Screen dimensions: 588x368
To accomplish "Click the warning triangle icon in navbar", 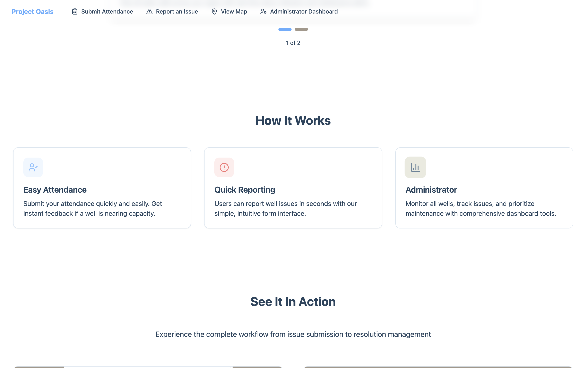I will tap(149, 11).
